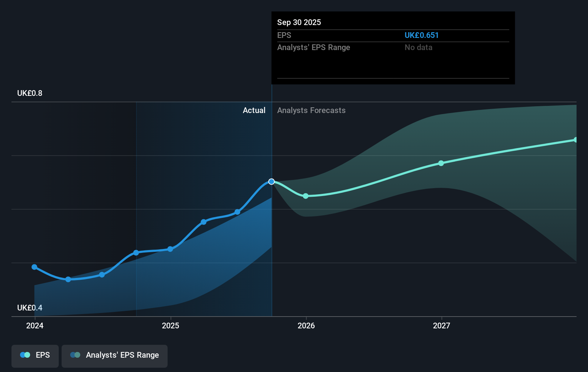This screenshot has width=588, height=372.
Task: Click the No data label for Analysts' EPS Range
Action: 418,47
